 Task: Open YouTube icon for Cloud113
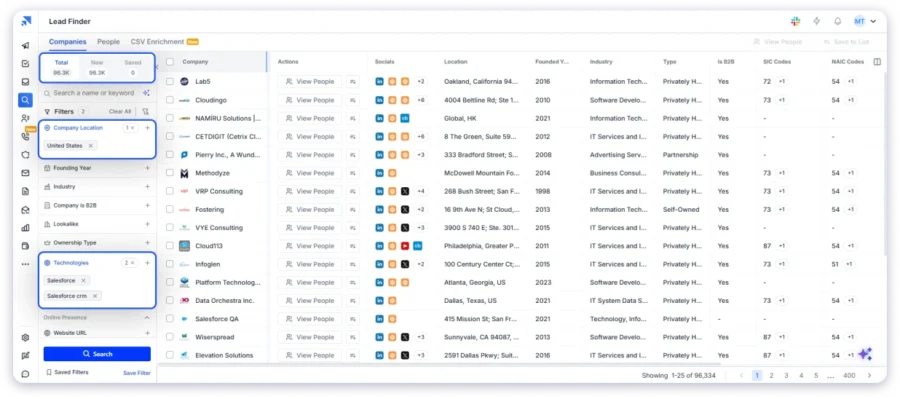pos(405,246)
